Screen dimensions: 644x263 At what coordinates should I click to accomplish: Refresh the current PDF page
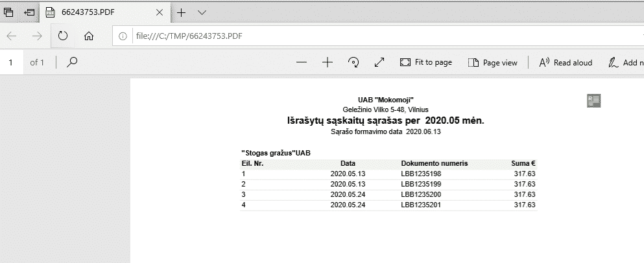pos(63,36)
